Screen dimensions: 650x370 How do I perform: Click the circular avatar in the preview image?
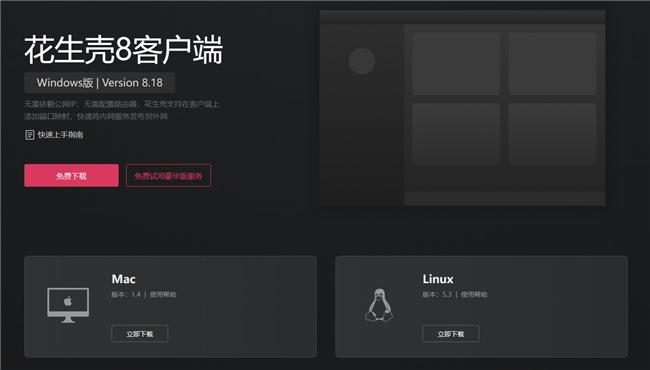362,61
